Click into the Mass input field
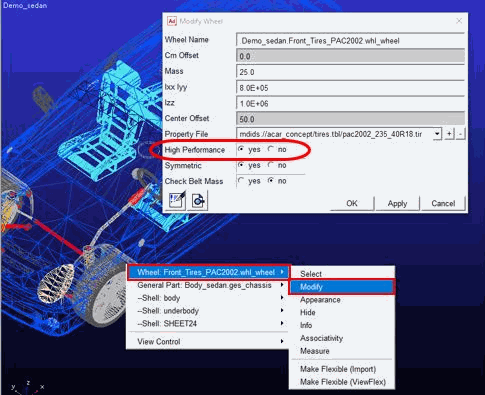 click(350, 72)
